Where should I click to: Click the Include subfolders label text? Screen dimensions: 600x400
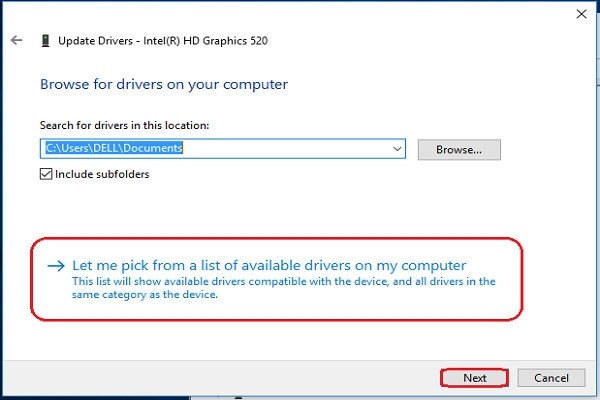click(102, 174)
